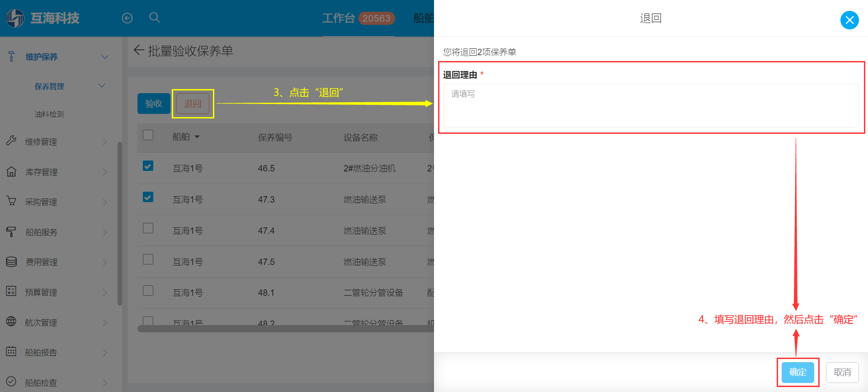Viewport: 868px width, 392px height.
Task: Expand the 费用管理 chevron
Action: click(105, 262)
